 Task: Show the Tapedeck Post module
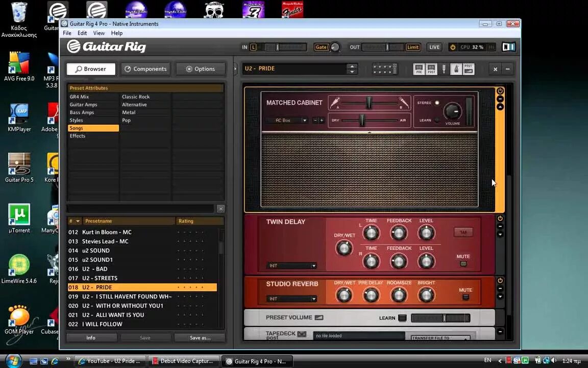[x=431, y=69]
